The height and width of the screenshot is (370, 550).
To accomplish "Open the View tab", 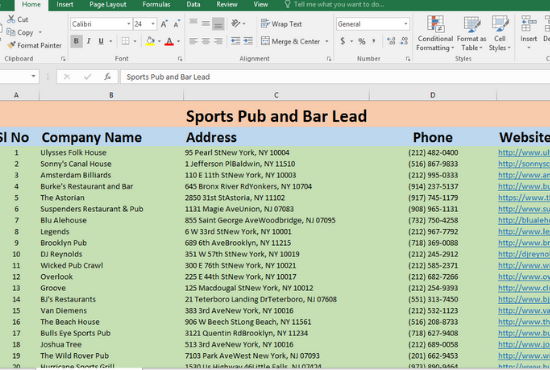I will click(261, 5).
